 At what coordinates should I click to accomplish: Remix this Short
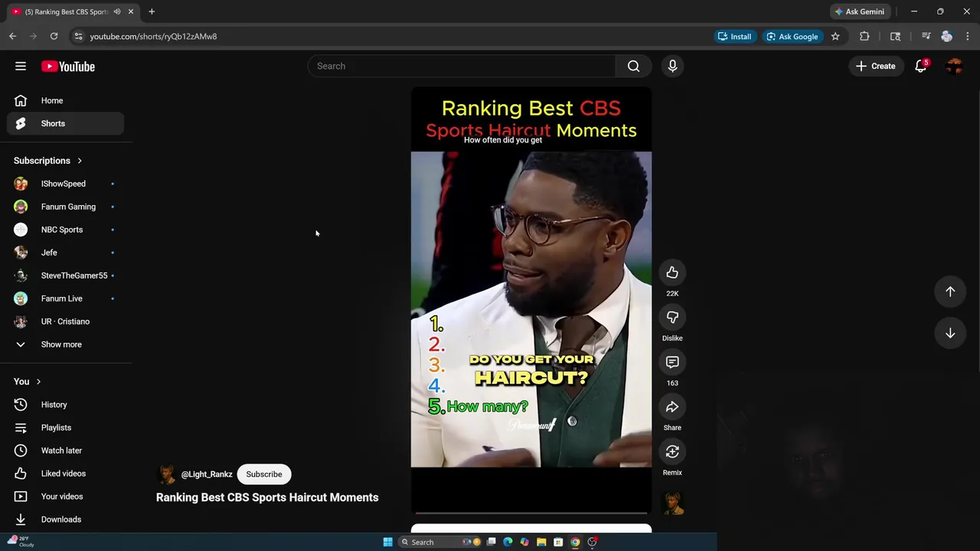click(672, 452)
